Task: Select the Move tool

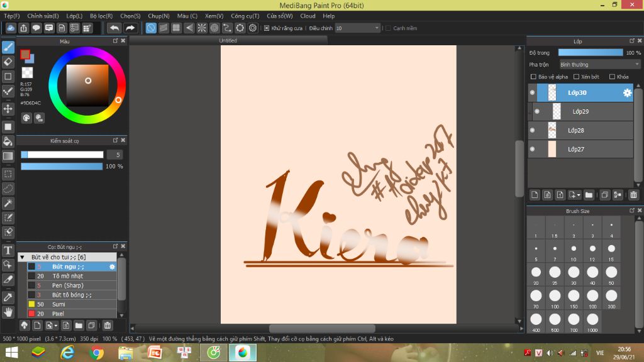Action: 8,109
